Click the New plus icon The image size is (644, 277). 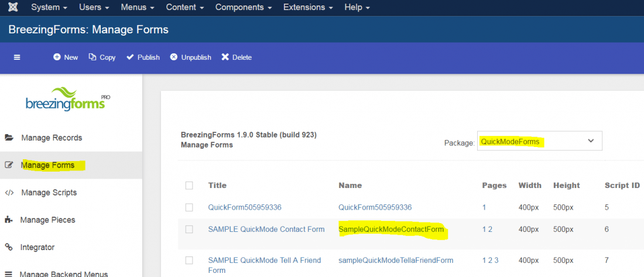click(x=57, y=57)
